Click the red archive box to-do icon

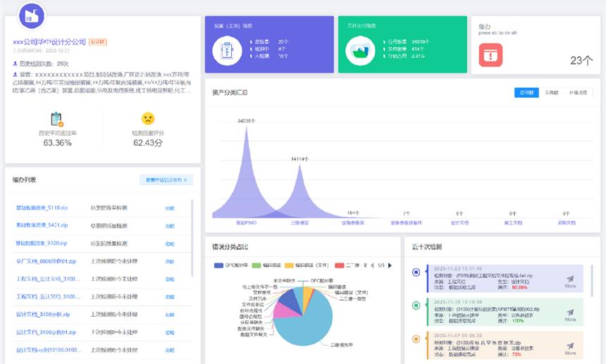[x=490, y=55]
